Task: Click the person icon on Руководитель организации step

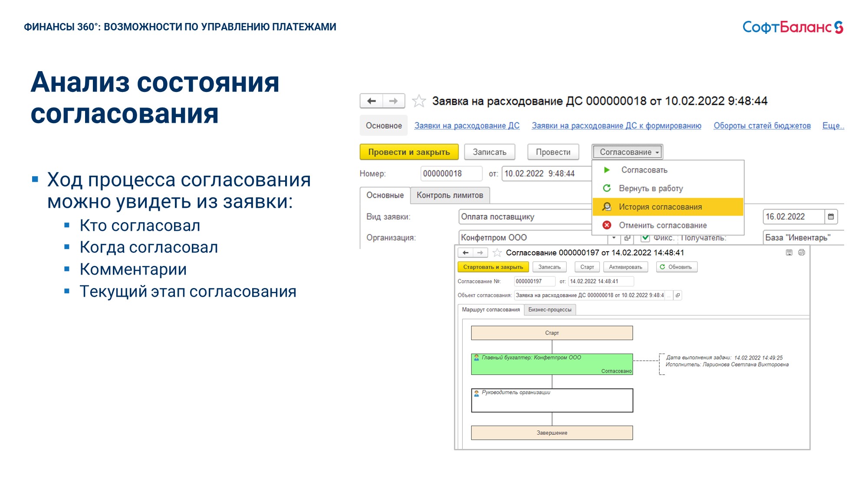Action: tap(477, 393)
